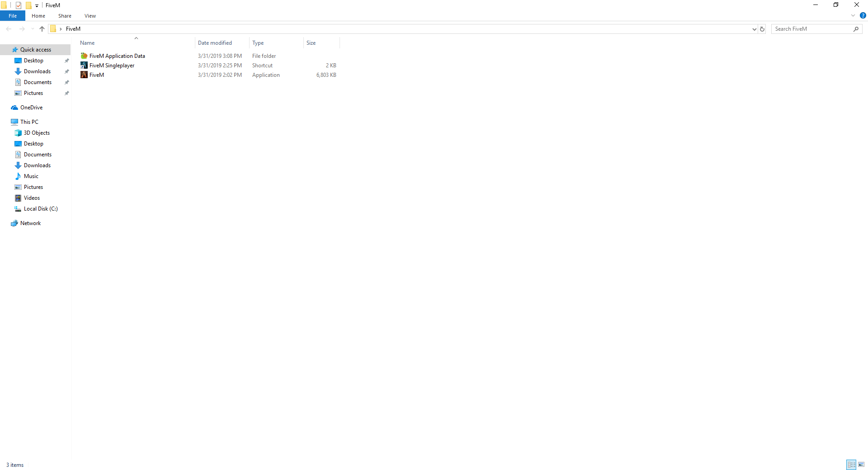
Task: Sort by the Name column header
Action: point(136,43)
